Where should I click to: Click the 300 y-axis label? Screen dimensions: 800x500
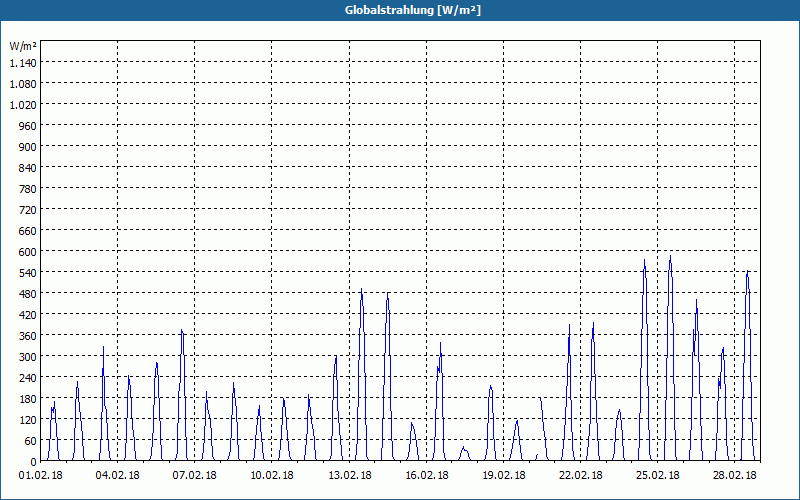tap(28, 357)
